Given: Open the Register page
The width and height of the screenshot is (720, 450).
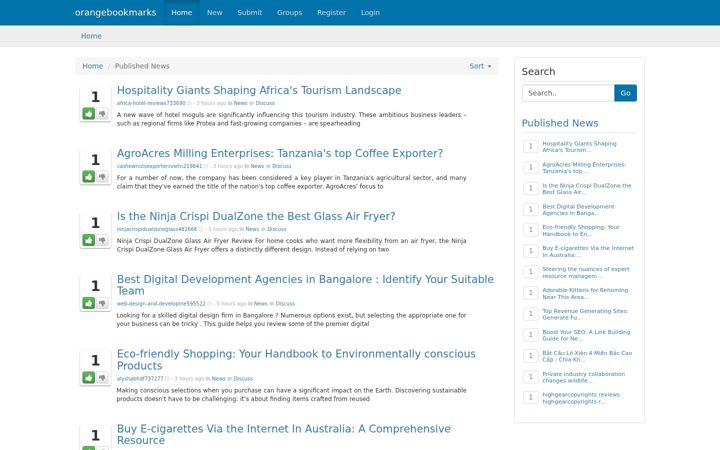Looking at the screenshot, I should tap(331, 12).
